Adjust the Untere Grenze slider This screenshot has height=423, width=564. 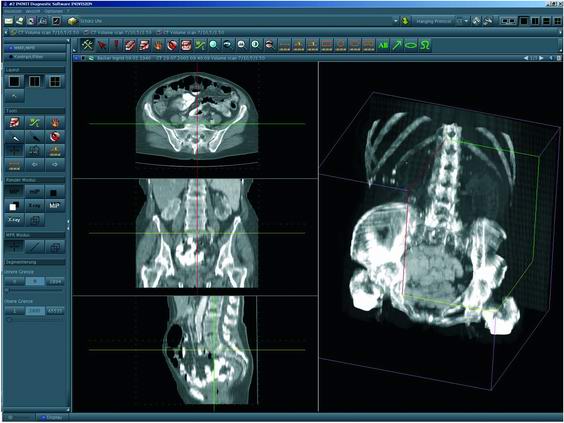[35, 290]
